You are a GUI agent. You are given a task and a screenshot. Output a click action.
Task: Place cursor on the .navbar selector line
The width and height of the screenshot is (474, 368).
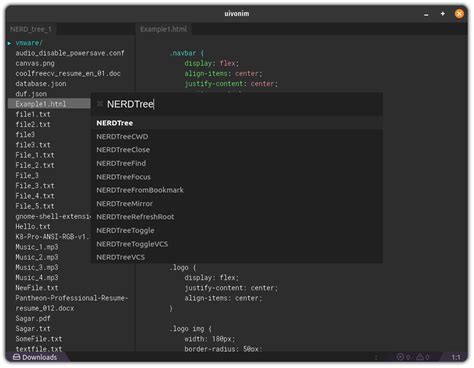(187, 53)
